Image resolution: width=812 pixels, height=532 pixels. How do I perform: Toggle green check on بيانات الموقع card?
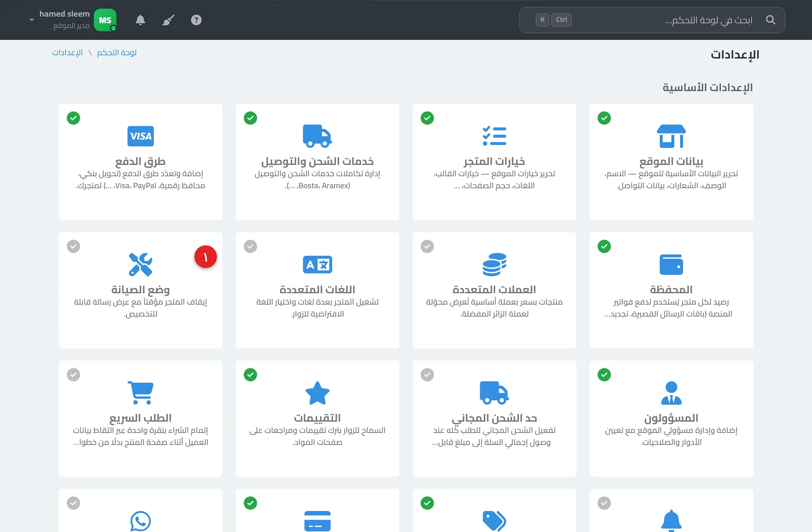tap(604, 118)
